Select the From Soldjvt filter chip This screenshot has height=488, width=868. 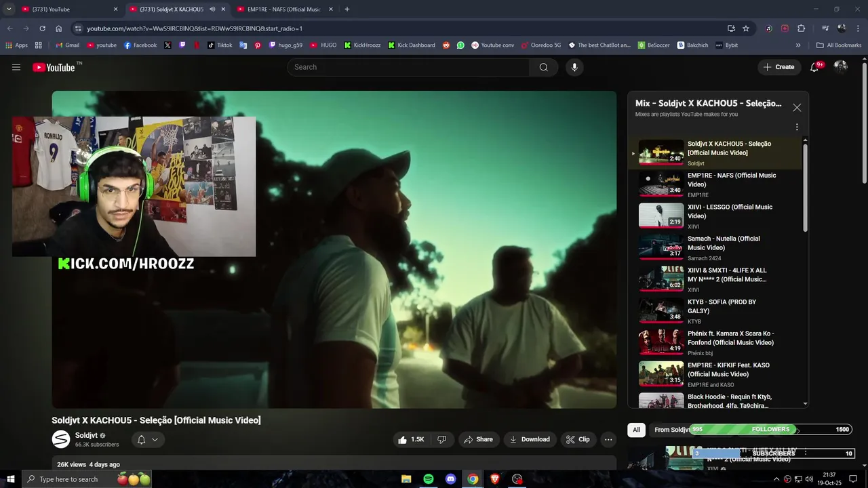point(671,430)
